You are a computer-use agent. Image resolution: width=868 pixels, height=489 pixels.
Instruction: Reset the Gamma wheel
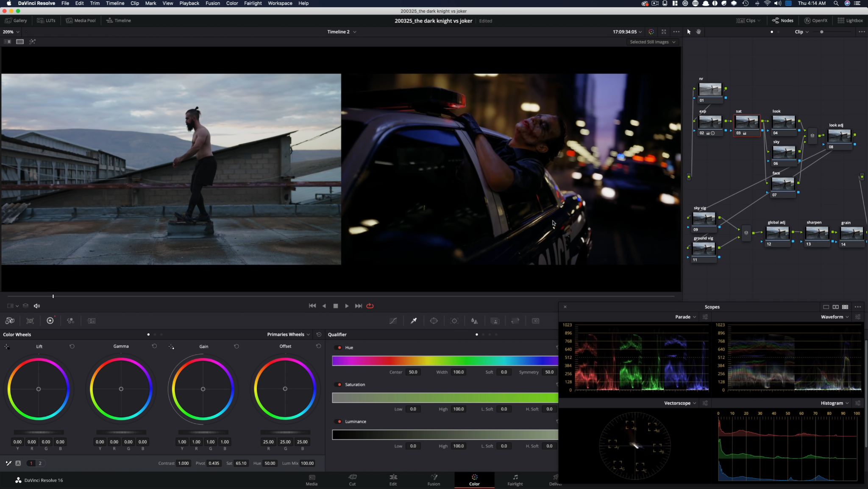click(x=154, y=346)
